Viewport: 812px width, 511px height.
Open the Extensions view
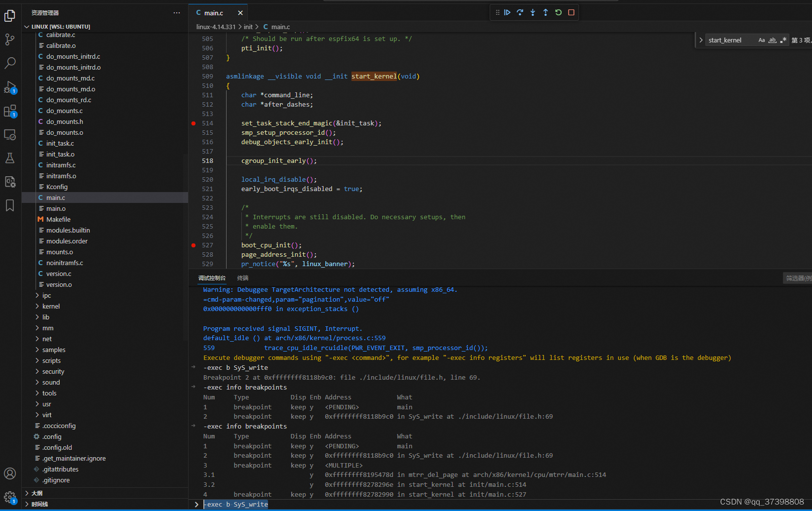pyautogui.click(x=10, y=111)
